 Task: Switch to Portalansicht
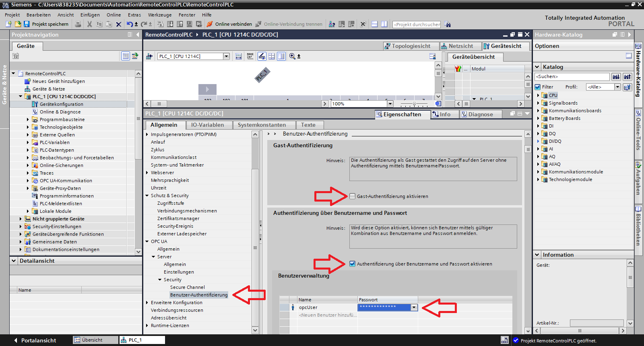click(x=35, y=340)
